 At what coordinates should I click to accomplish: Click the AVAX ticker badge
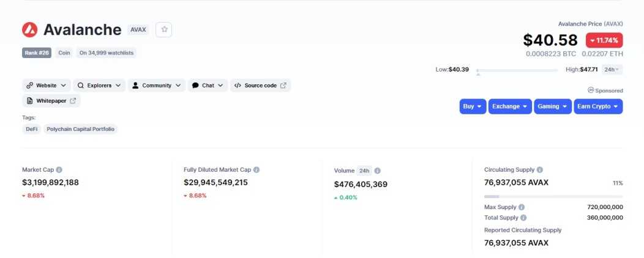[138, 29]
